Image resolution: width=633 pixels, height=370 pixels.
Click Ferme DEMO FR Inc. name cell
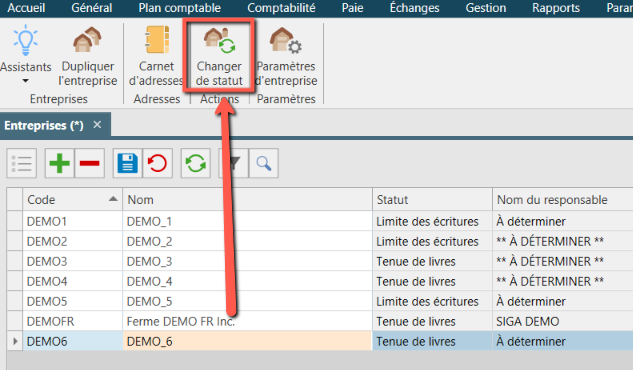[247, 321]
